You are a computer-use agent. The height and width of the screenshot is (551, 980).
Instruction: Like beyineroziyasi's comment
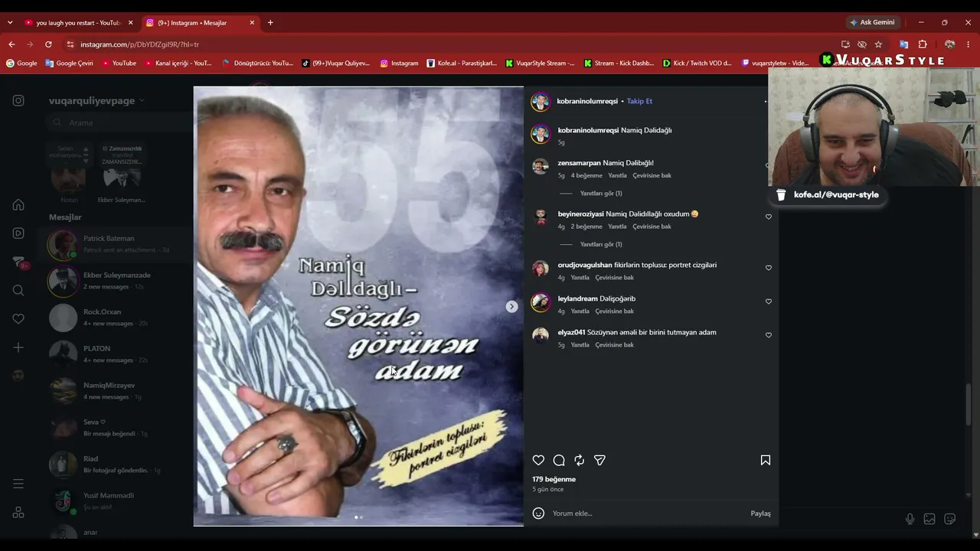point(768,217)
